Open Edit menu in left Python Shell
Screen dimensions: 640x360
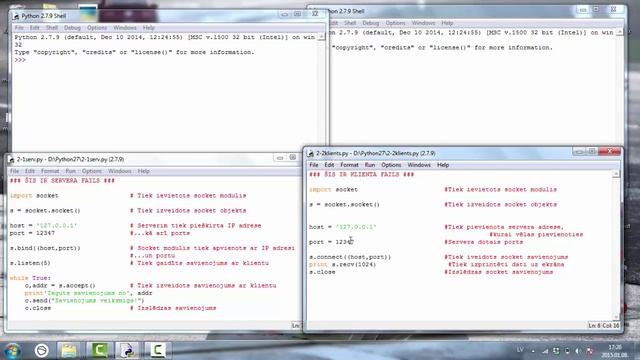click(x=35, y=28)
